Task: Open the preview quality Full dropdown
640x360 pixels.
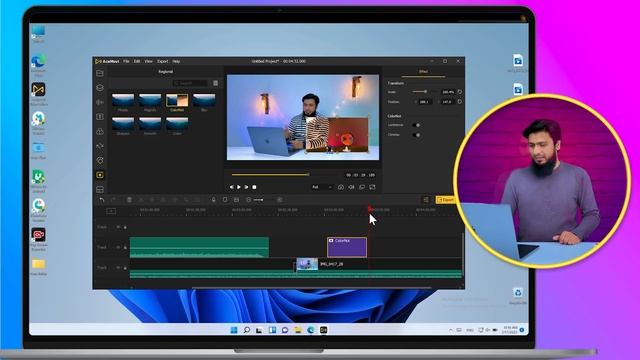Action: click(322, 187)
